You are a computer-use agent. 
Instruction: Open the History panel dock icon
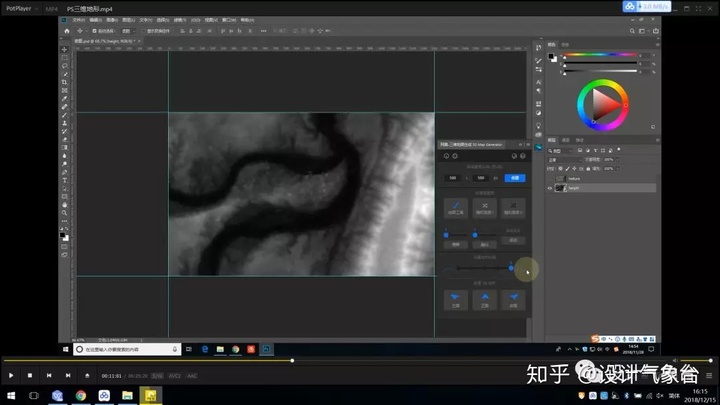(x=538, y=48)
